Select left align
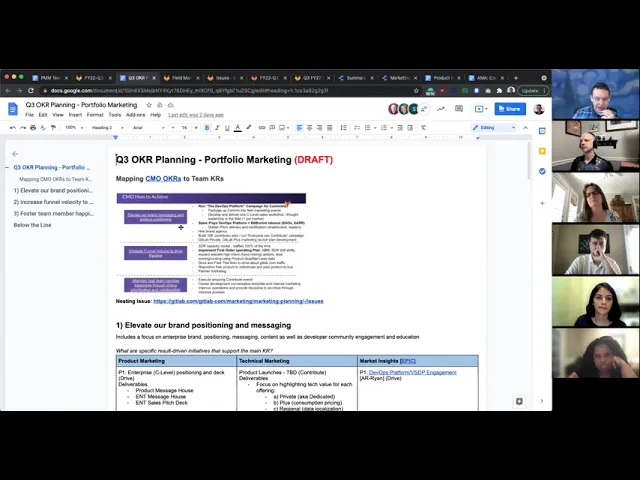 (300, 128)
